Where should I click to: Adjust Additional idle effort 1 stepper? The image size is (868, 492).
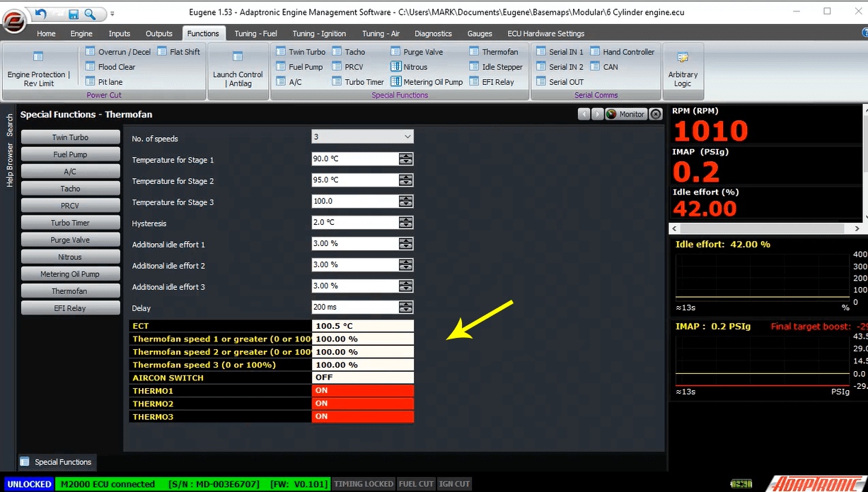tap(405, 244)
